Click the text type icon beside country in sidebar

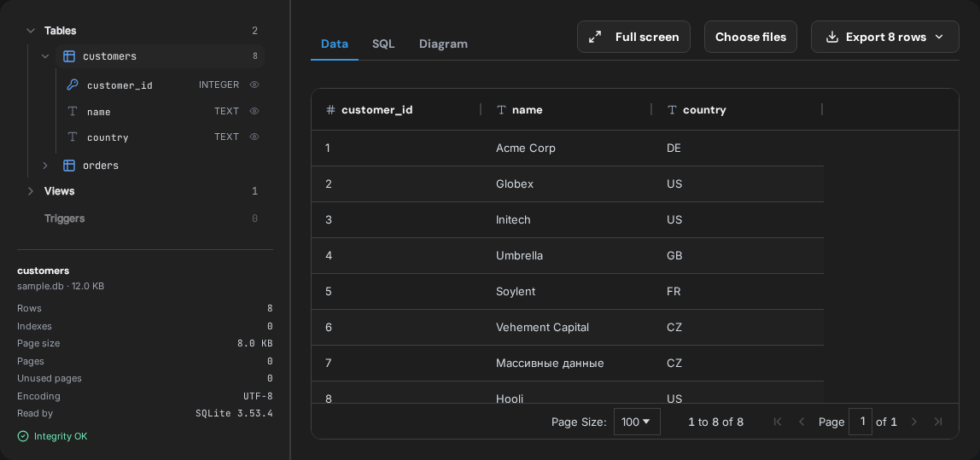[x=73, y=137]
